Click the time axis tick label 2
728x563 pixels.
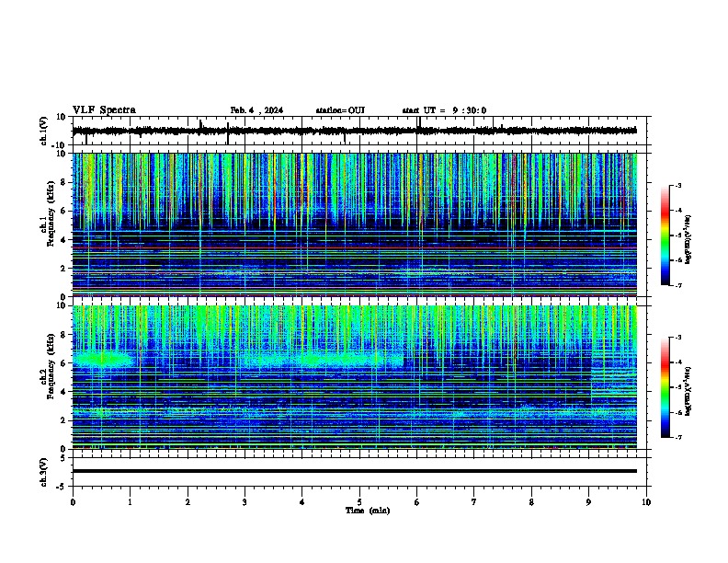click(x=188, y=502)
